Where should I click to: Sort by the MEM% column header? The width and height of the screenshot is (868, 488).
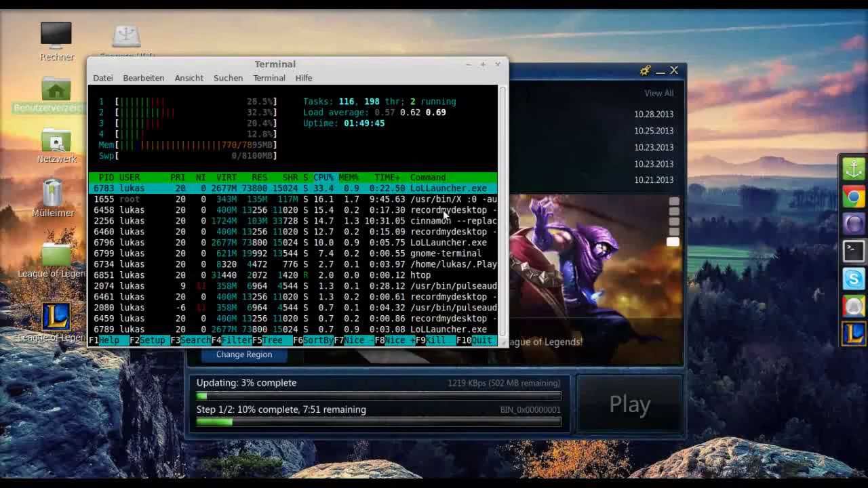coord(349,178)
